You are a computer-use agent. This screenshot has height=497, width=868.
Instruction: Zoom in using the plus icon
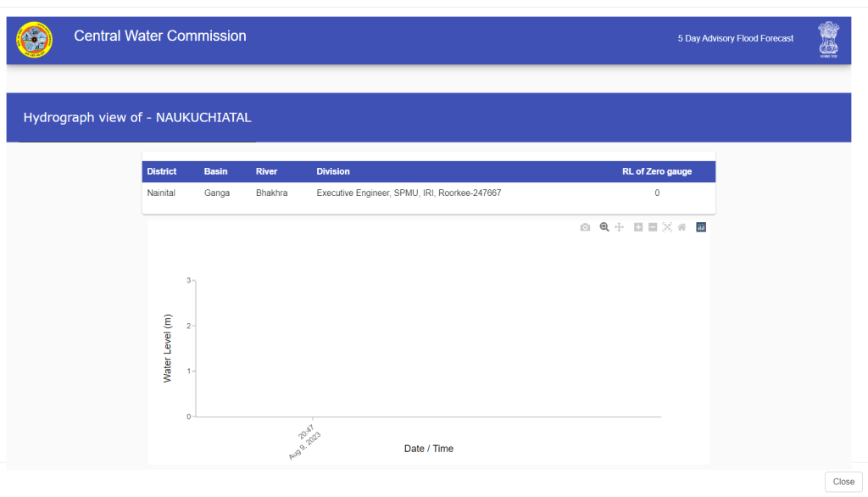[x=638, y=227]
